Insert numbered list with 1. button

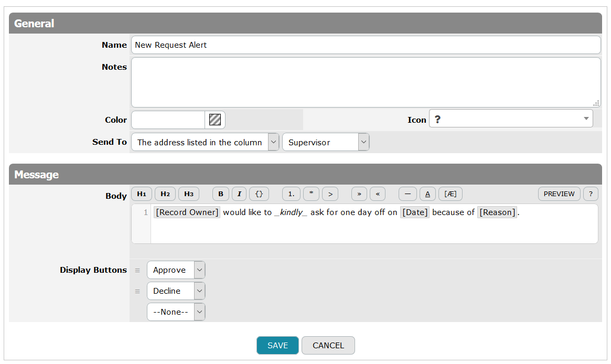click(291, 194)
